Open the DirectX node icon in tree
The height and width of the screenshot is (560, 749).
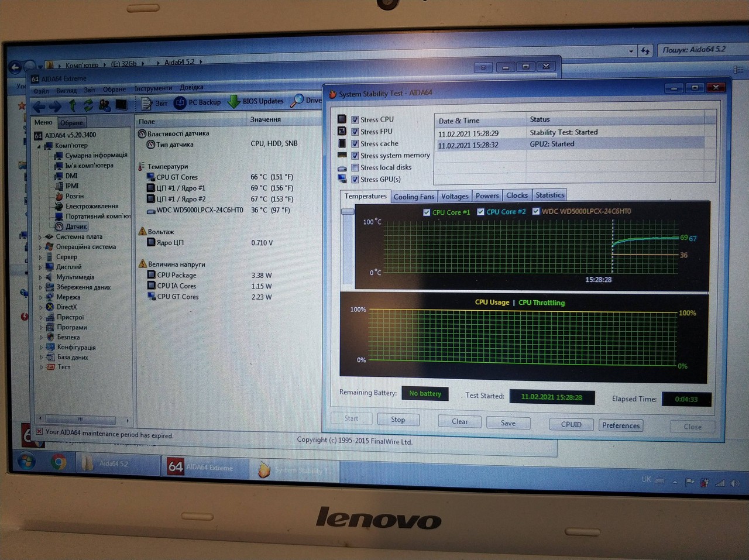tap(50, 307)
